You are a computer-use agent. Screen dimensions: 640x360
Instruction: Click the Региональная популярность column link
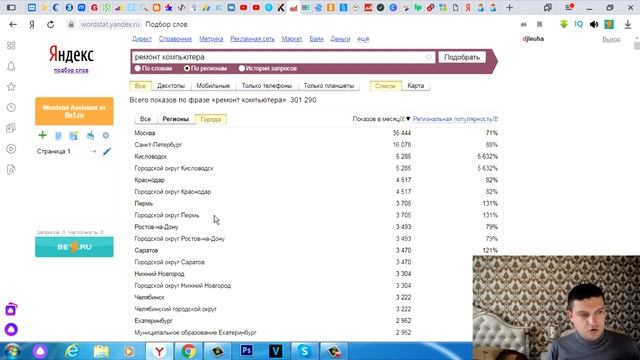pyautogui.click(x=452, y=119)
